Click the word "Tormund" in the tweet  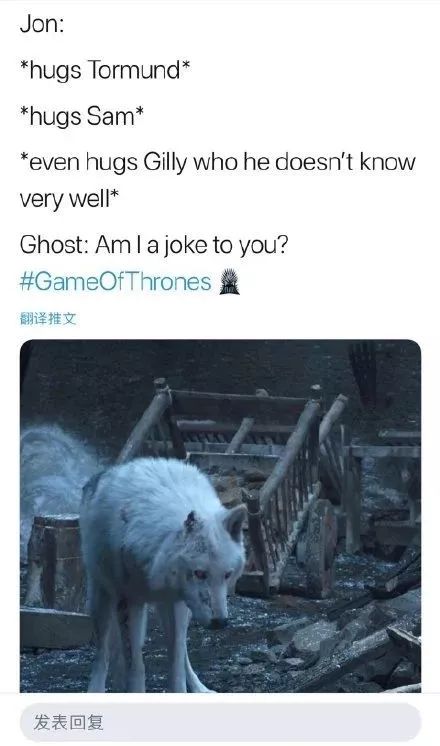[135, 70]
